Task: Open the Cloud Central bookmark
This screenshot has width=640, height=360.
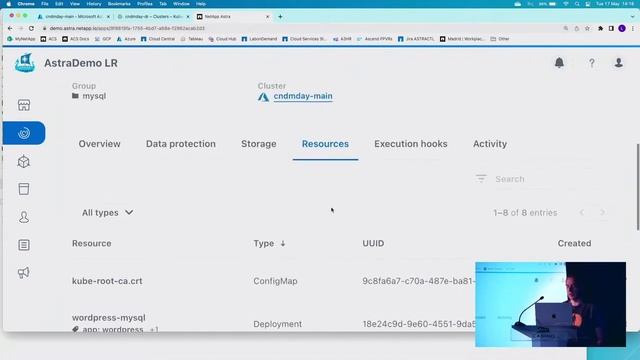Action: tap(158, 39)
